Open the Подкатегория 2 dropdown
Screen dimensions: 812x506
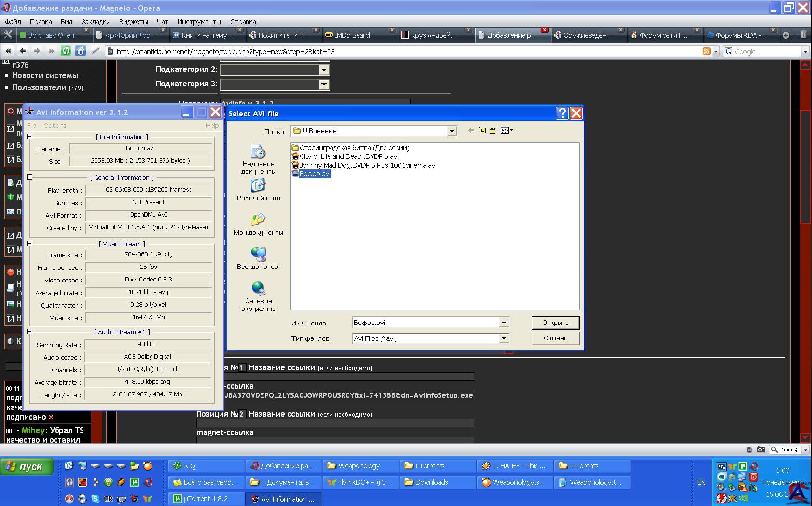[x=324, y=70]
